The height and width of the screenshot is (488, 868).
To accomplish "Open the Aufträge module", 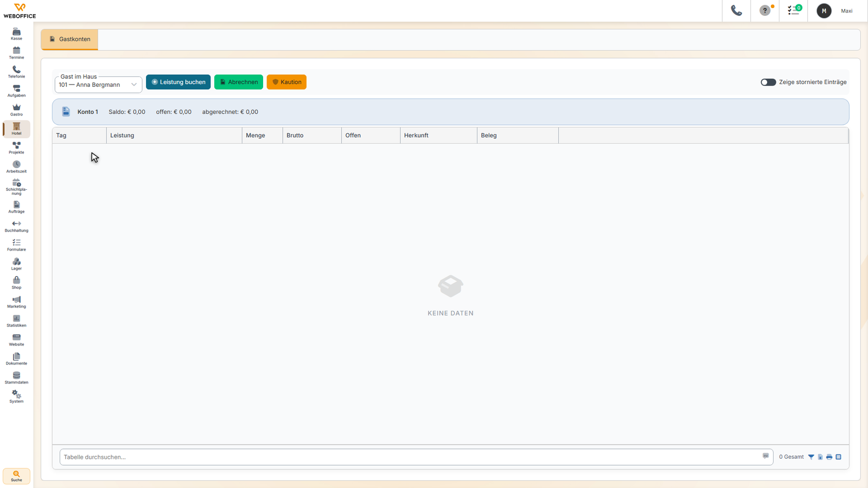I will click(x=16, y=207).
